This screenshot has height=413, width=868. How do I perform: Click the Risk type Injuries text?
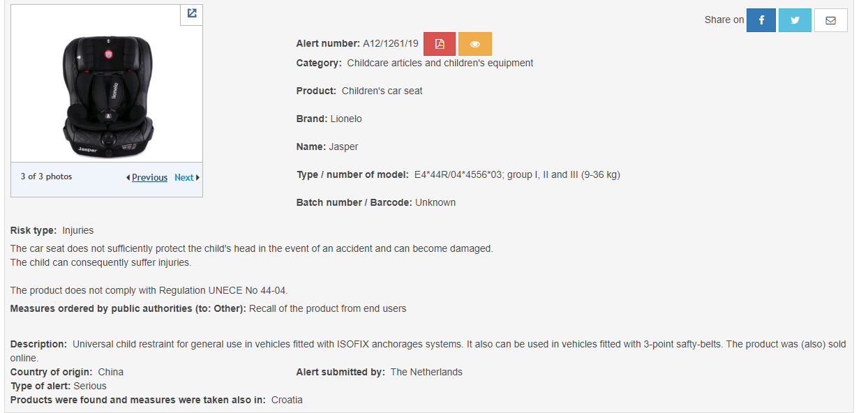(x=77, y=230)
